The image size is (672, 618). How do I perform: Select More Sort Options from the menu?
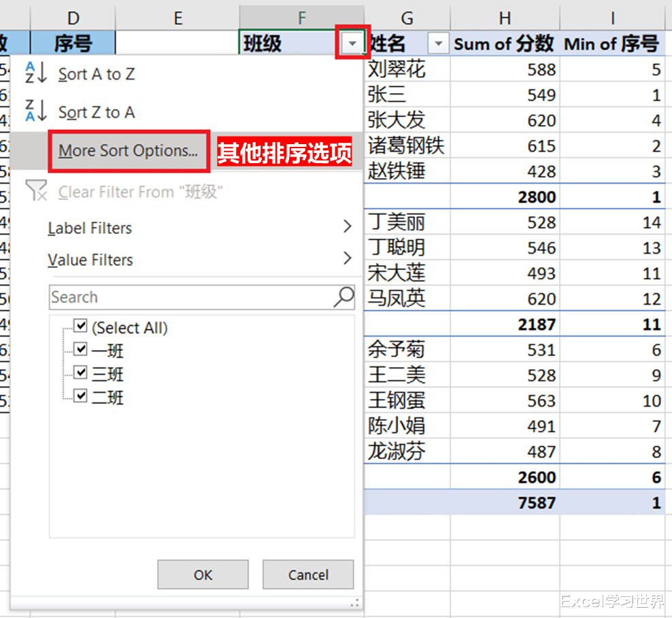pyautogui.click(x=129, y=151)
